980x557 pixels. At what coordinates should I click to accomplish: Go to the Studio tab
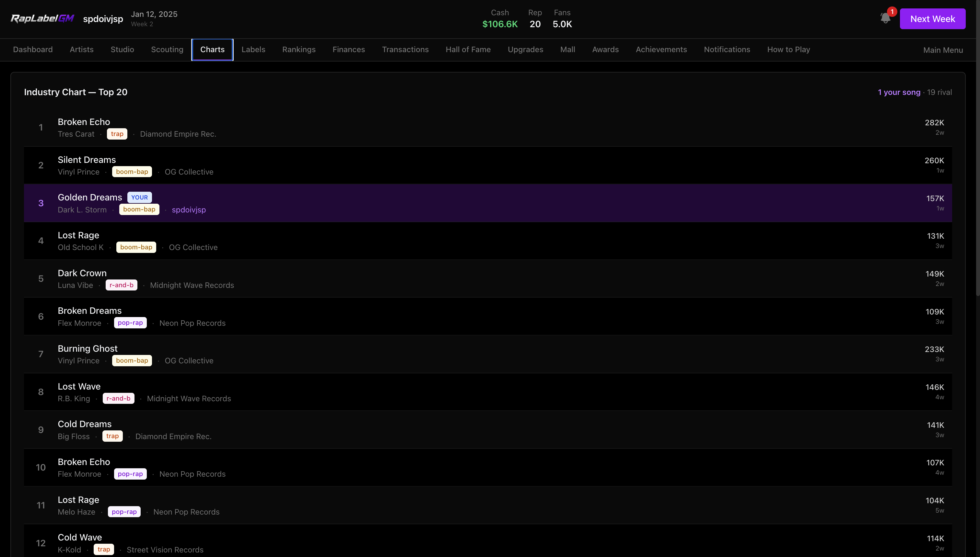(x=122, y=49)
